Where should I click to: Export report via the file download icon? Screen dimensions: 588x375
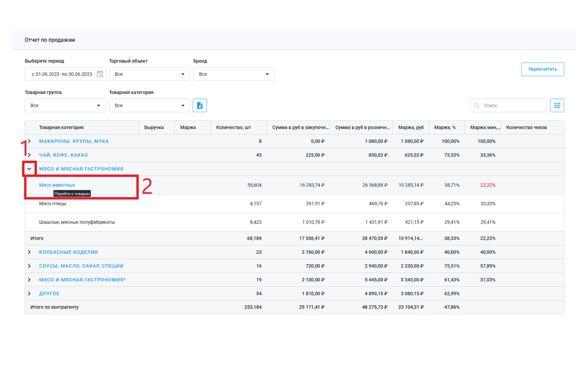point(200,105)
